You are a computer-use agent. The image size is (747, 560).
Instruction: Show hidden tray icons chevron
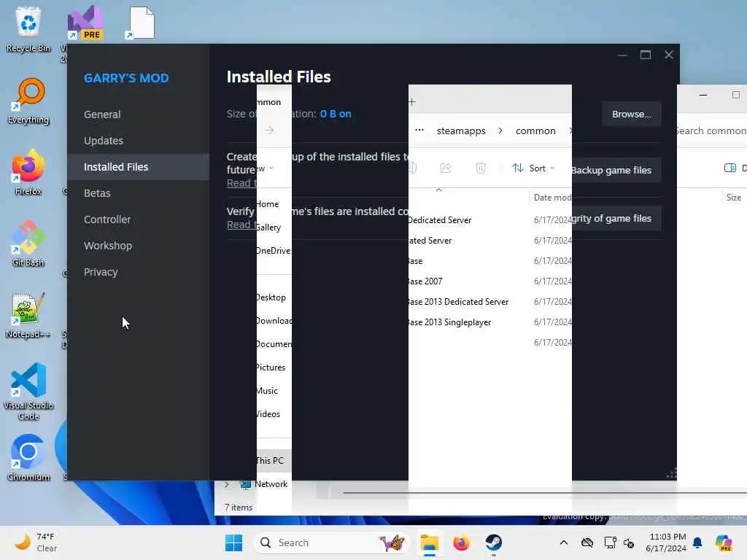click(564, 542)
